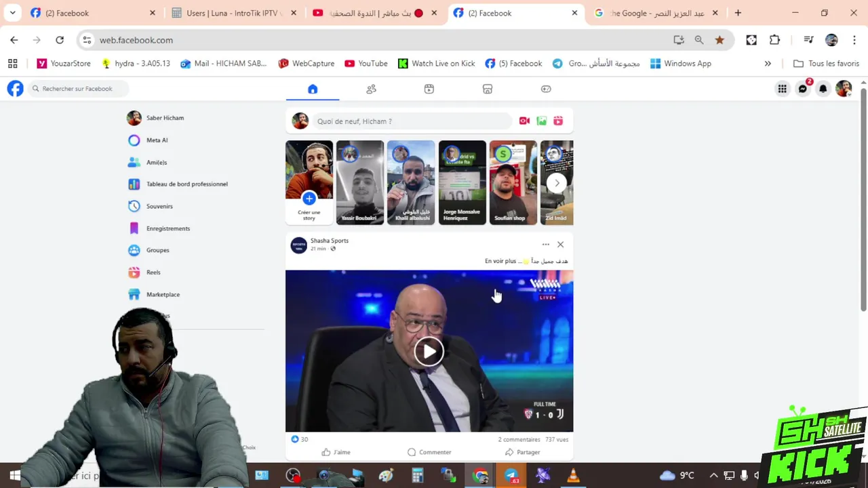Click the Quoi de neuf, Hicham post box
Image resolution: width=868 pixels, height=488 pixels.
point(414,121)
